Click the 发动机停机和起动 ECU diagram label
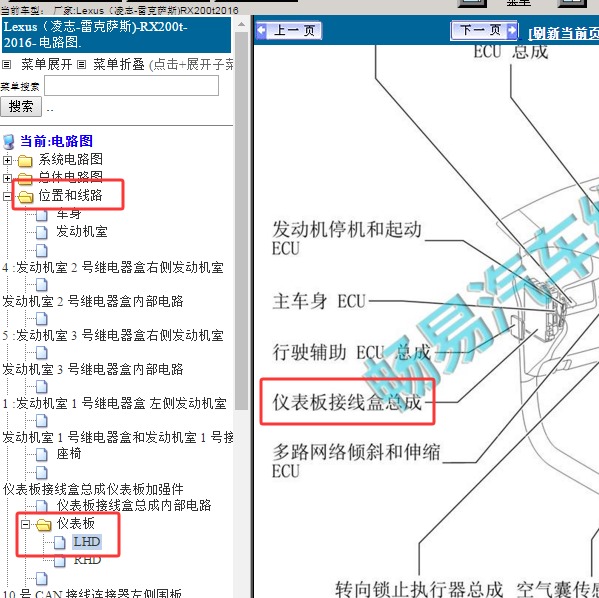 click(347, 238)
